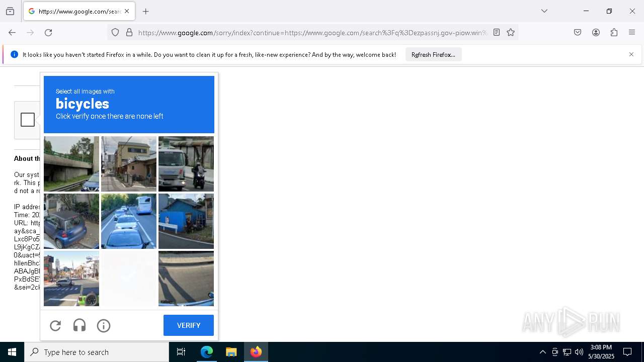
Task: Open File Explorer from taskbar
Action: click(x=231, y=352)
